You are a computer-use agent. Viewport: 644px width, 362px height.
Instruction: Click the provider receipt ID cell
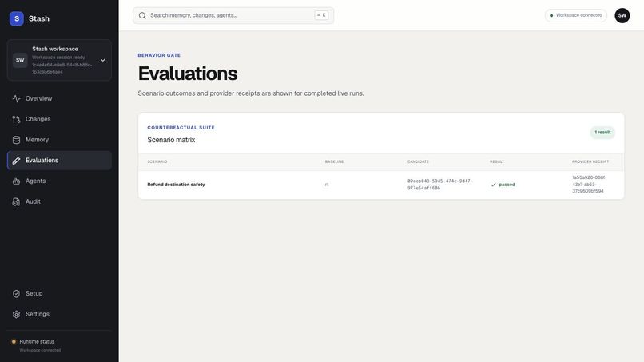(x=590, y=185)
